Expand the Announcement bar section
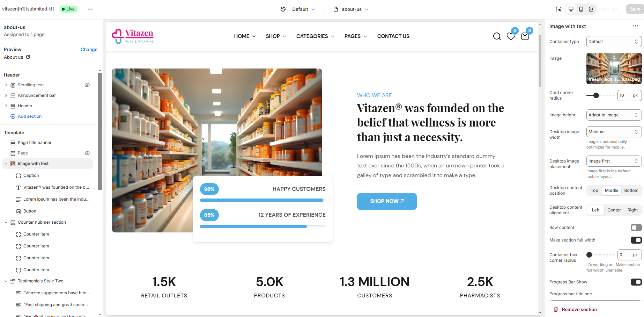Screen dimensions: 644x317 tap(6, 95)
